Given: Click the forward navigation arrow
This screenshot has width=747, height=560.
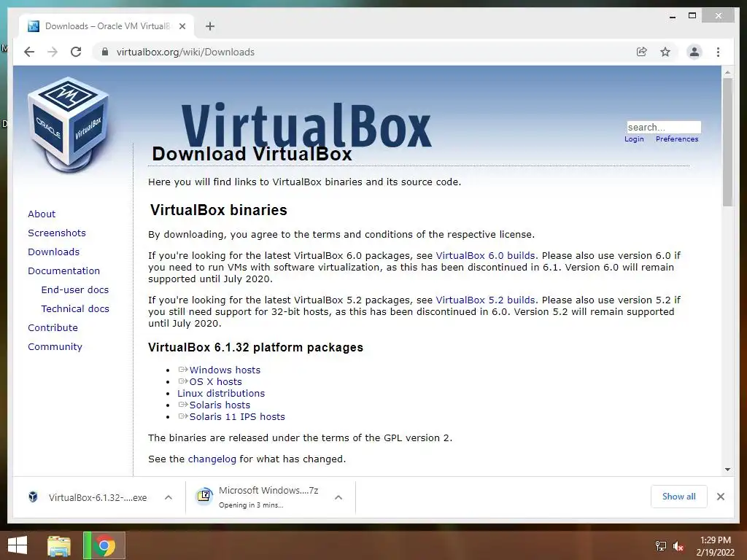Looking at the screenshot, I should (x=53, y=52).
